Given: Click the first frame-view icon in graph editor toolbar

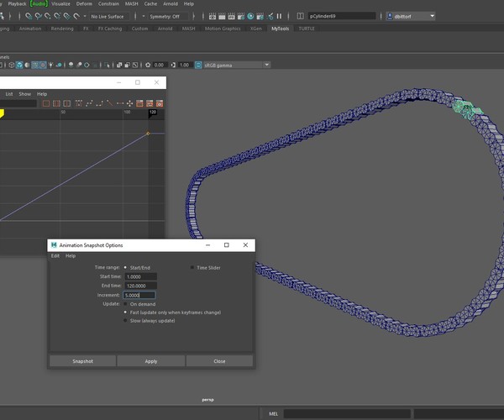Looking at the screenshot, I should tap(46, 103).
